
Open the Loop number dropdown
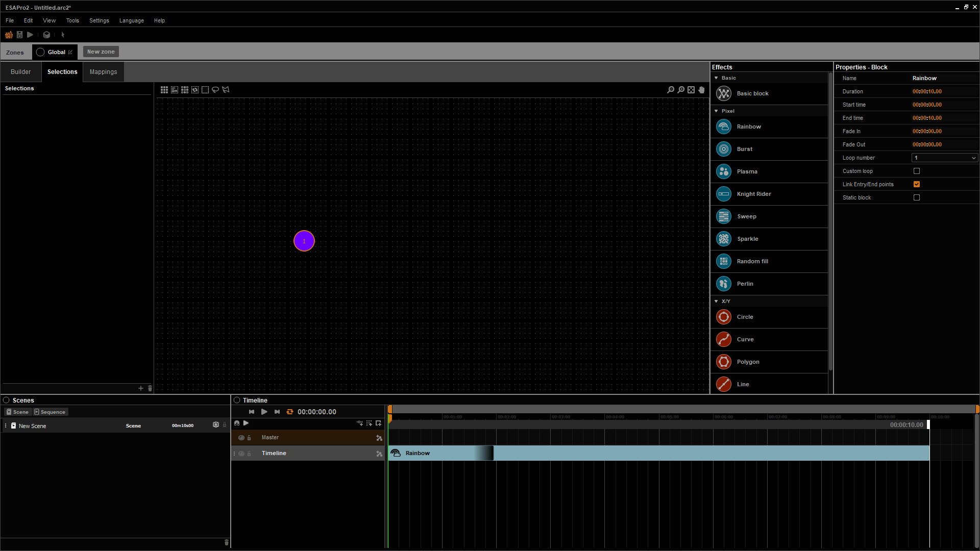[945, 158]
